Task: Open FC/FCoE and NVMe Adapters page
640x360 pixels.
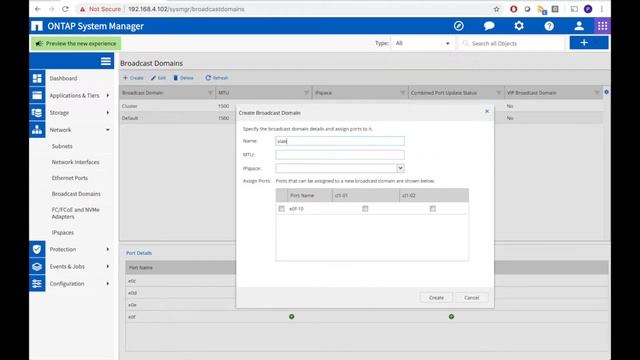Action: 76,213
